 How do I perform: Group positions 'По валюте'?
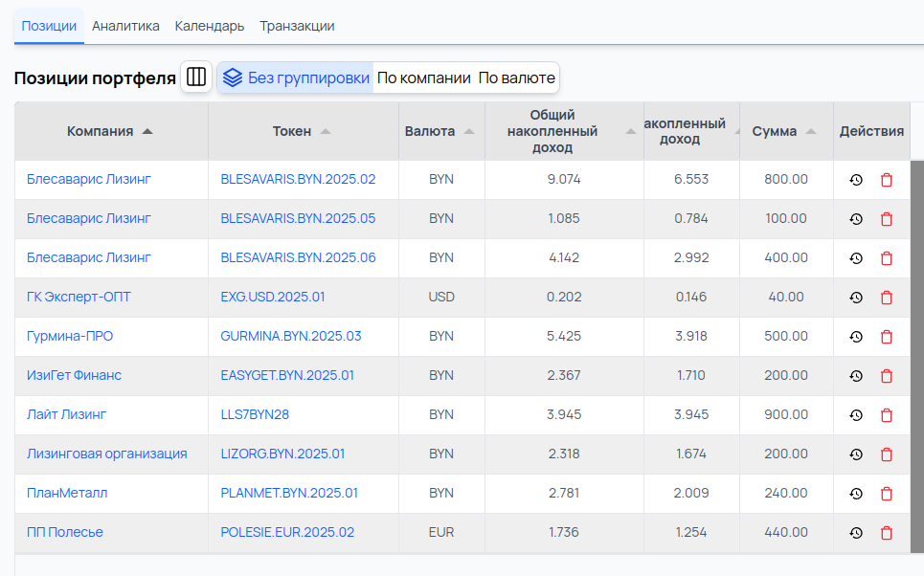click(516, 78)
